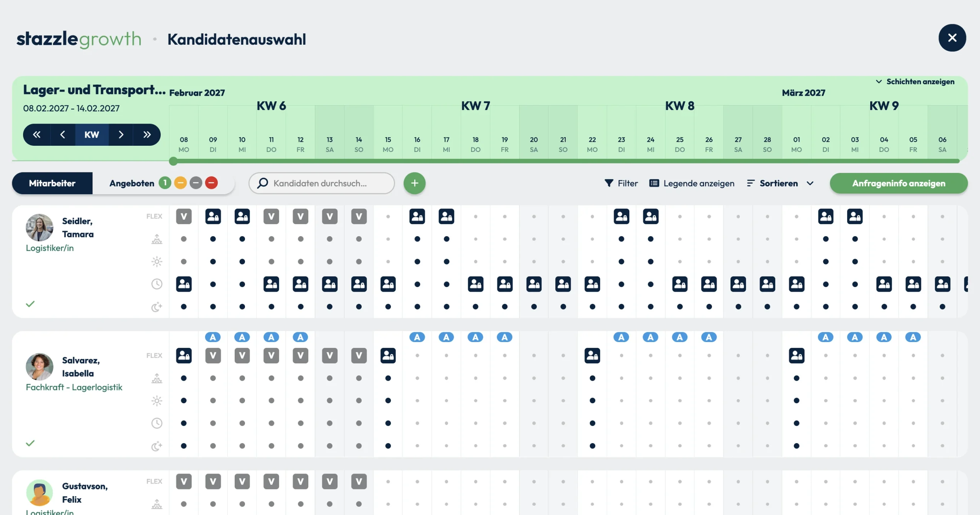Add candidate with green plus button

point(415,183)
